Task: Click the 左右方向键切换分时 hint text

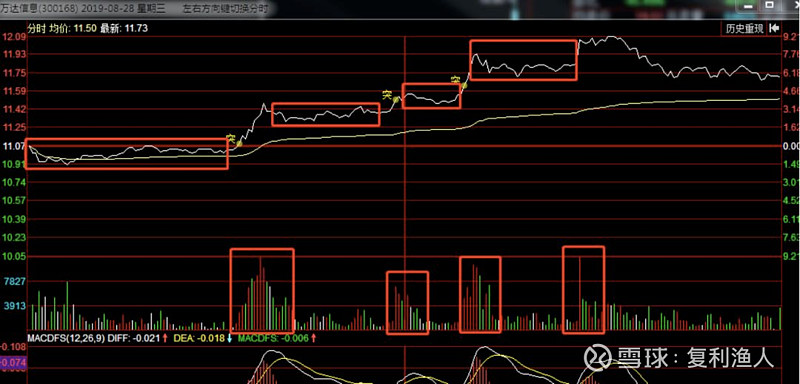Action: click(x=225, y=9)
